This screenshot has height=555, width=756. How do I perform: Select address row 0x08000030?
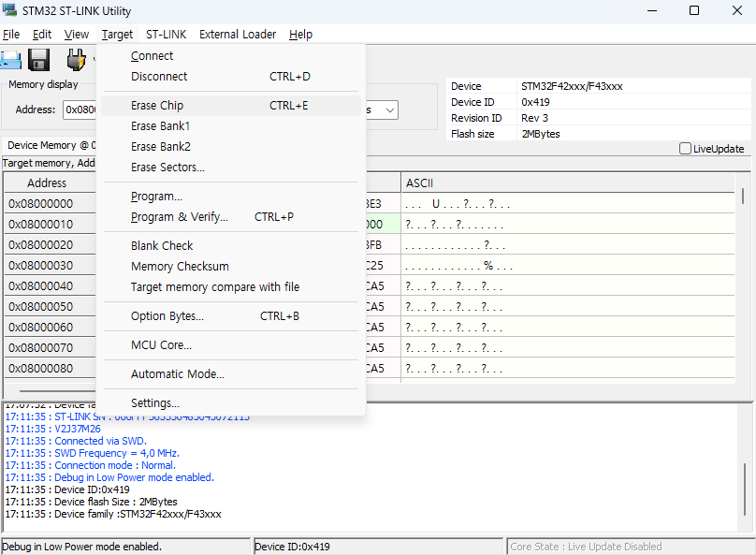(41, 266)
